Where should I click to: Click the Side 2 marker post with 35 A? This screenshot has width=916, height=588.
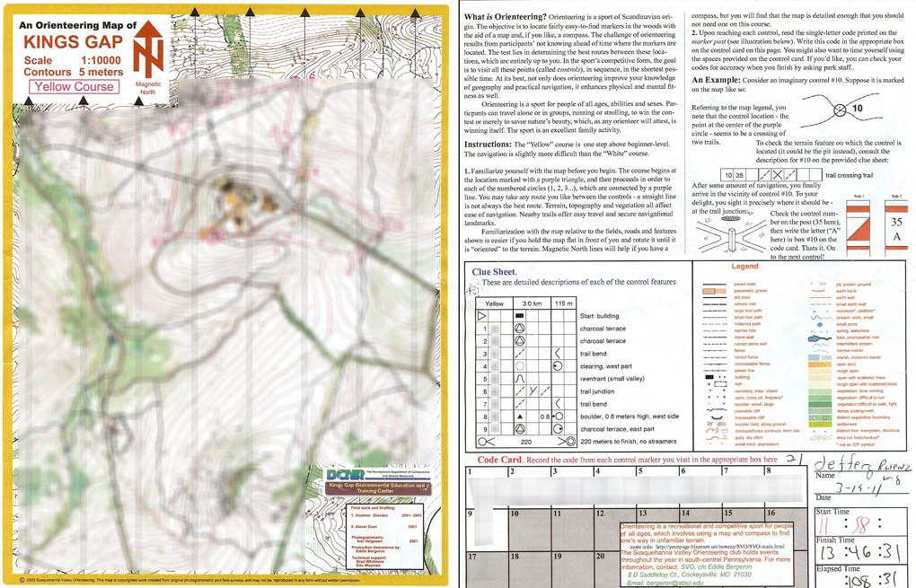coord(896,228)
